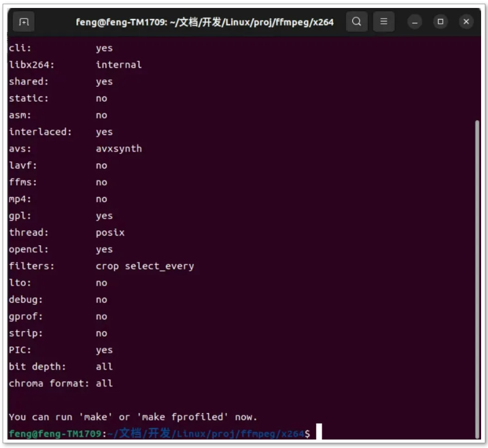Click the 'mp4:' line
Screen dimensions: 488x448
(58, 199)
